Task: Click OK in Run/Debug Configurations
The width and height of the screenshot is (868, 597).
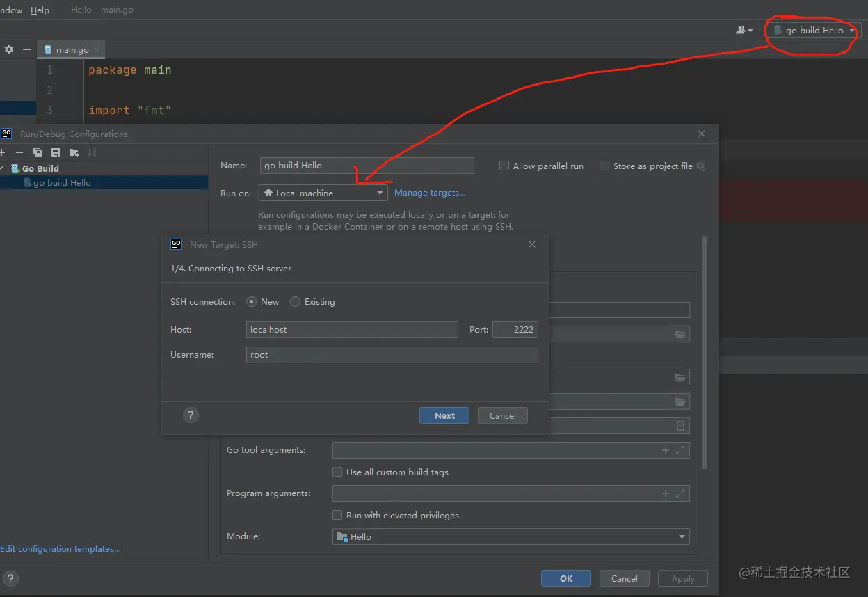Action: pos(566,578)
